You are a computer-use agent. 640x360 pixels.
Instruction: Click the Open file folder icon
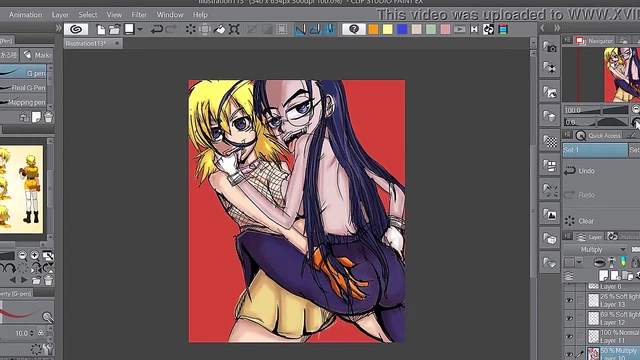click(114, 29)
